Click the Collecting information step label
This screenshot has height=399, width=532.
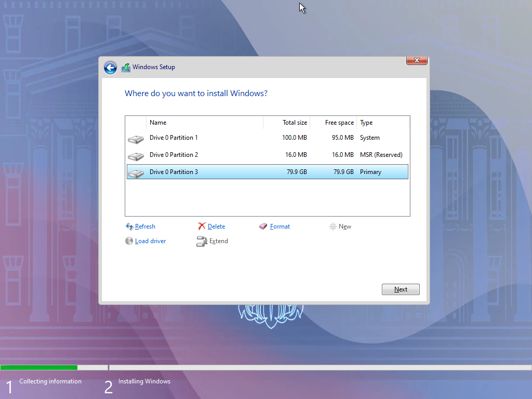pos(50,381)
